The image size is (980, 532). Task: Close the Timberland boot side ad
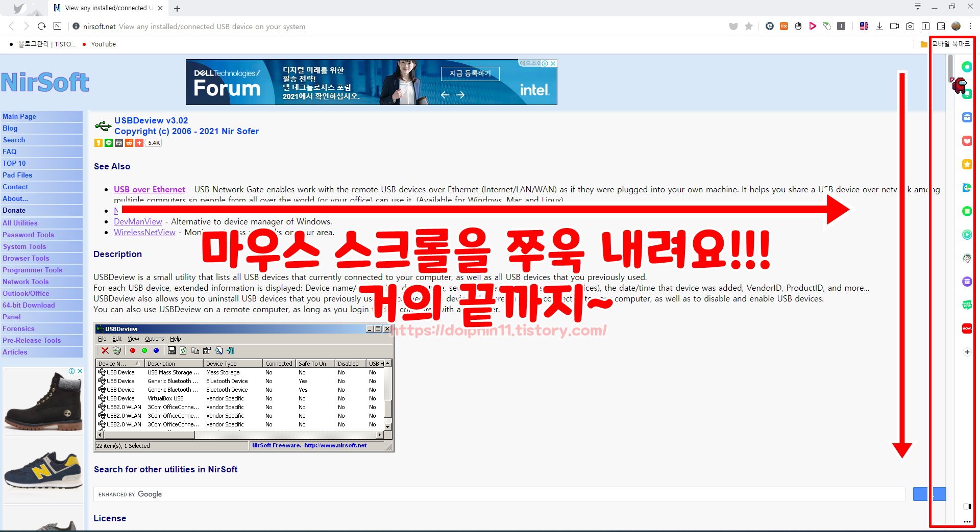(80, 371)
